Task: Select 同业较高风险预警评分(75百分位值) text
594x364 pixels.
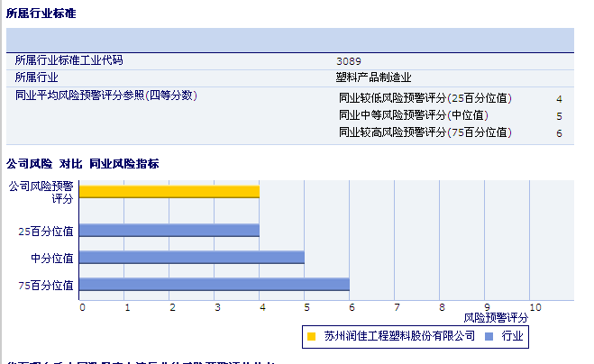Action: 425,132
